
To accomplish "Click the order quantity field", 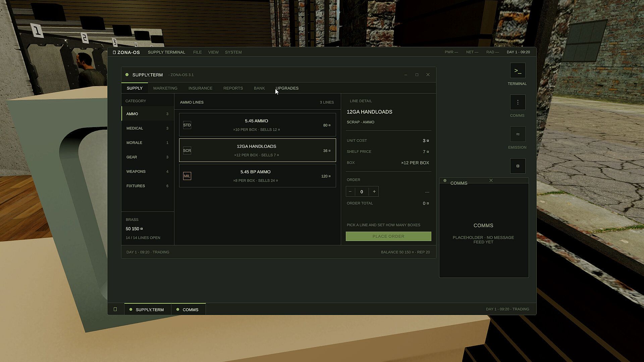I will [362, 192].
